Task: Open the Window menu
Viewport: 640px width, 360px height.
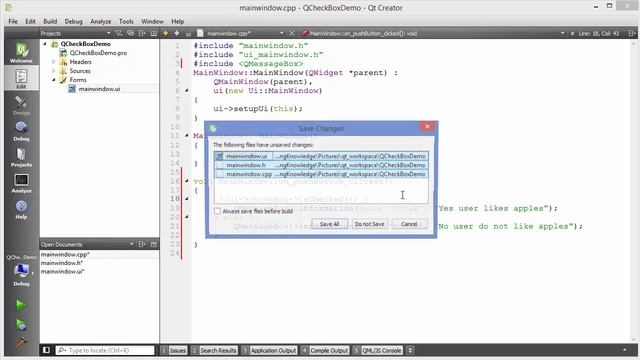Action: [152, 21]
